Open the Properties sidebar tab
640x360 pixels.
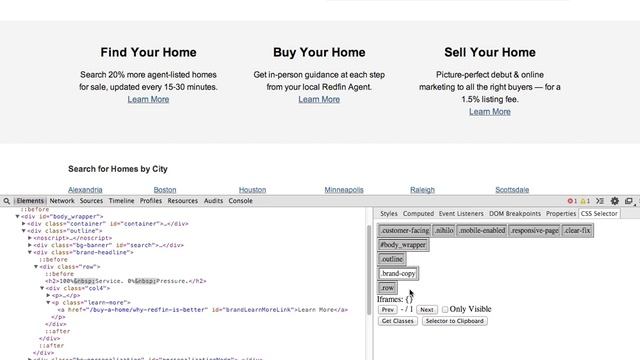561,213
